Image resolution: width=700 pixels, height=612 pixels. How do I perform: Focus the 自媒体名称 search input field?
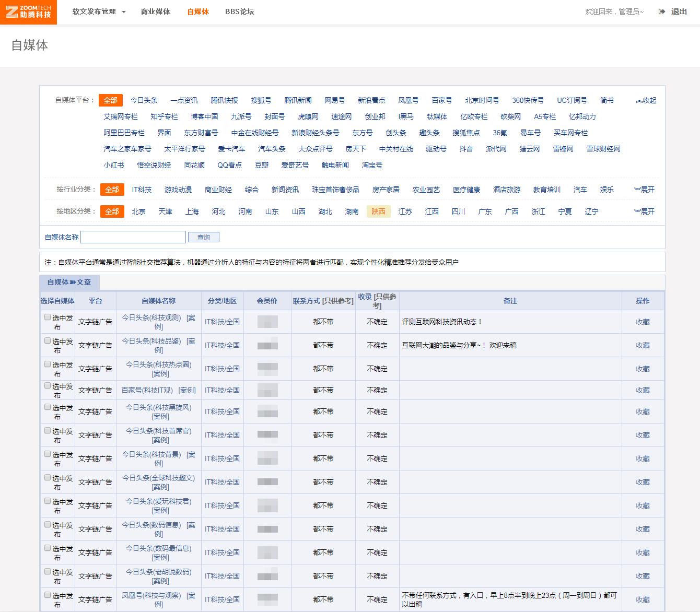[133, 237]
